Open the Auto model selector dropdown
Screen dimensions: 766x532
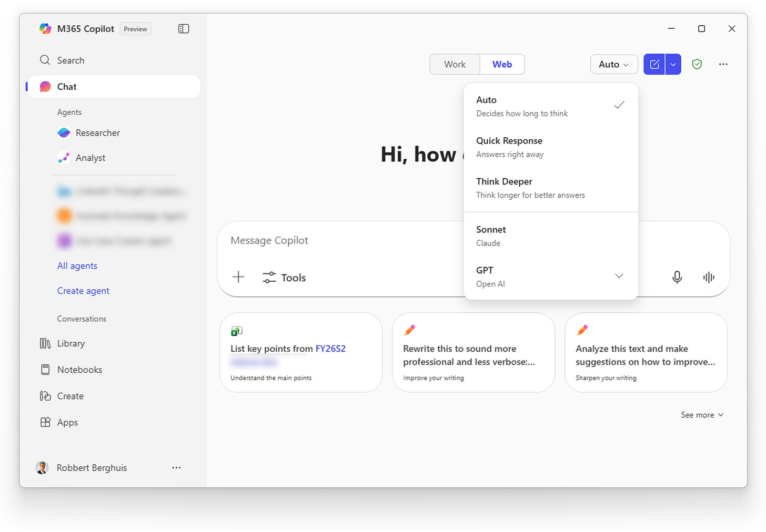click(x=614, y=64)
